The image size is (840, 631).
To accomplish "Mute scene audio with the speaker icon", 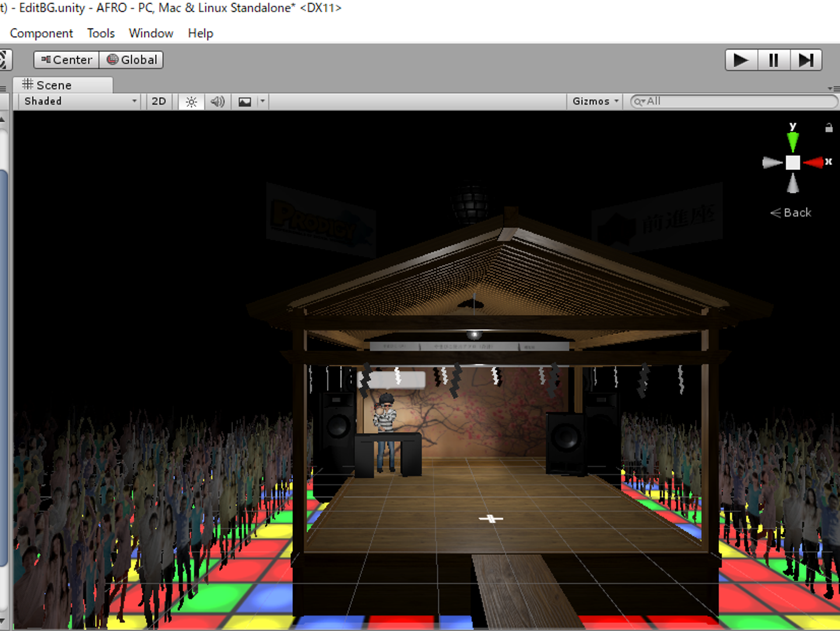I will pos(218,102).
